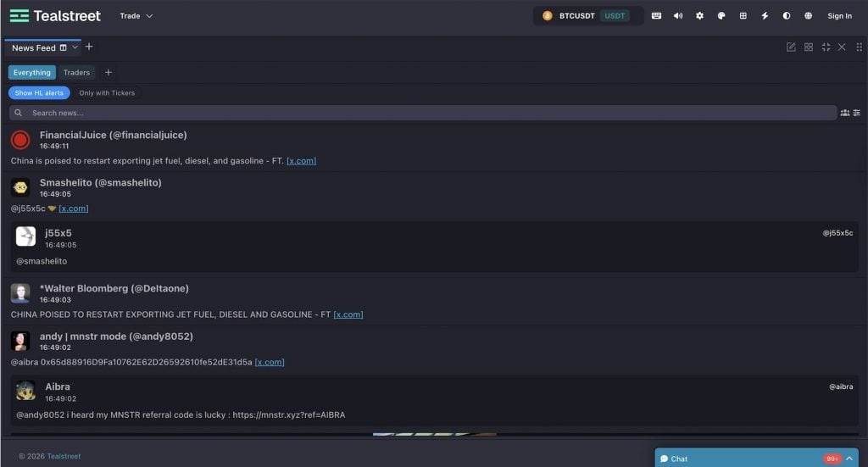The height and width of the screenshot is (467, 868).
Task: Click FinancialJuice red avatar
Action: [20, 140]
